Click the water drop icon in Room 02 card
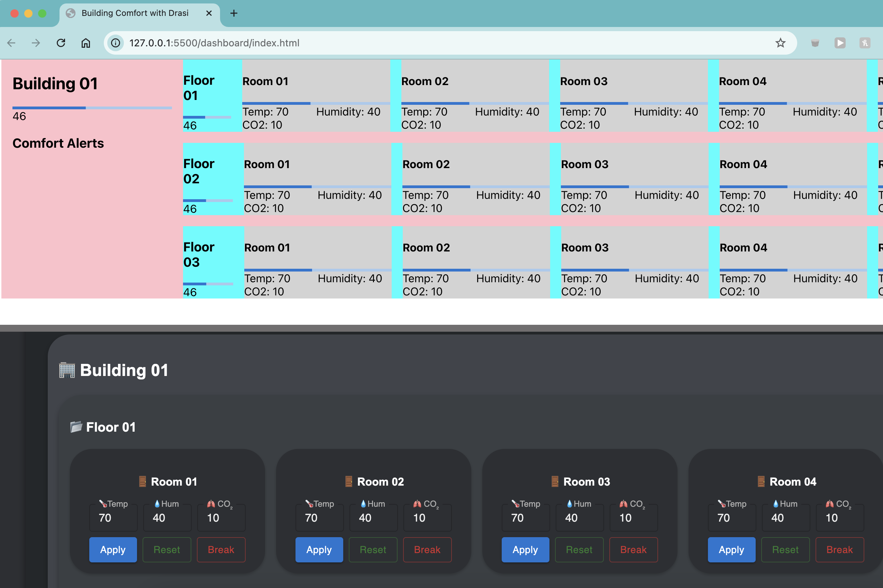 point(363,504)
